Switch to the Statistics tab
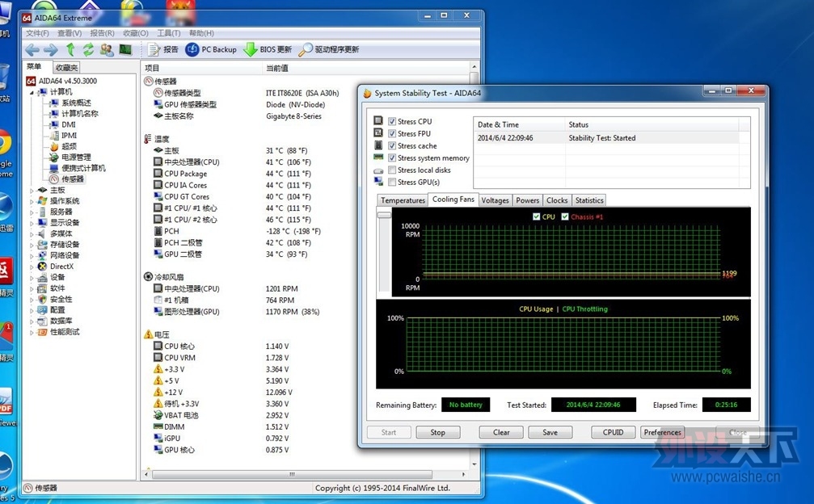This screenshot has width=814, height=504. 589,200
